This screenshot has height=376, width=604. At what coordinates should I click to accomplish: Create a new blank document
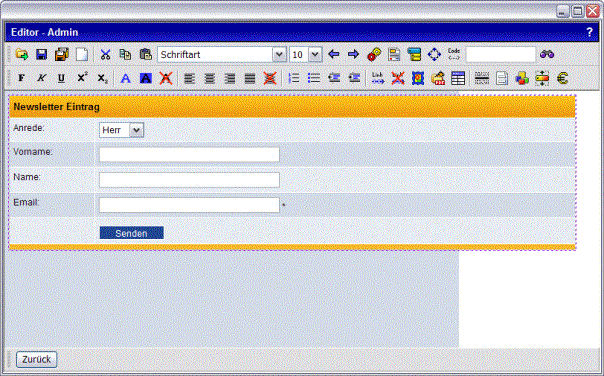(x=82, y=54)
